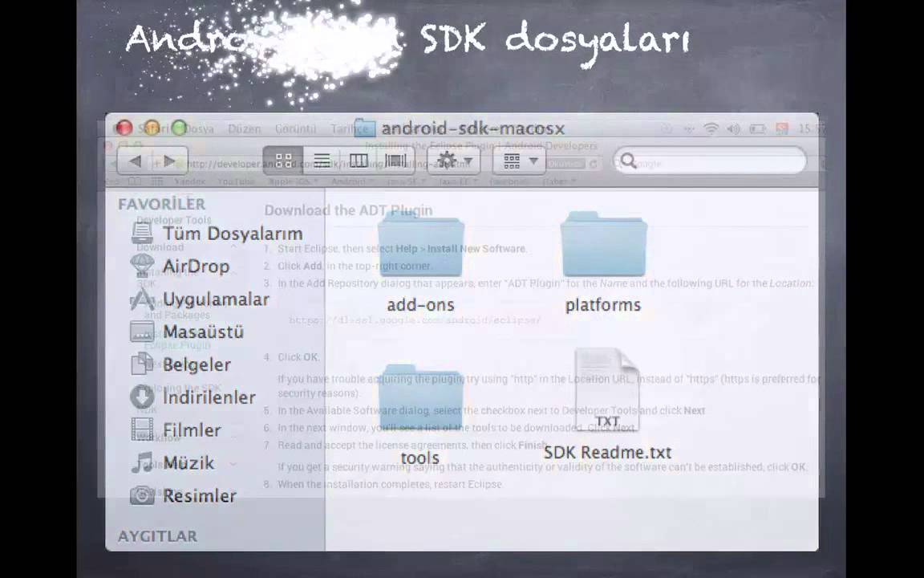924x578 pixels.
Task: Open the arrange items dropdown
Action: tap(519, 161)
